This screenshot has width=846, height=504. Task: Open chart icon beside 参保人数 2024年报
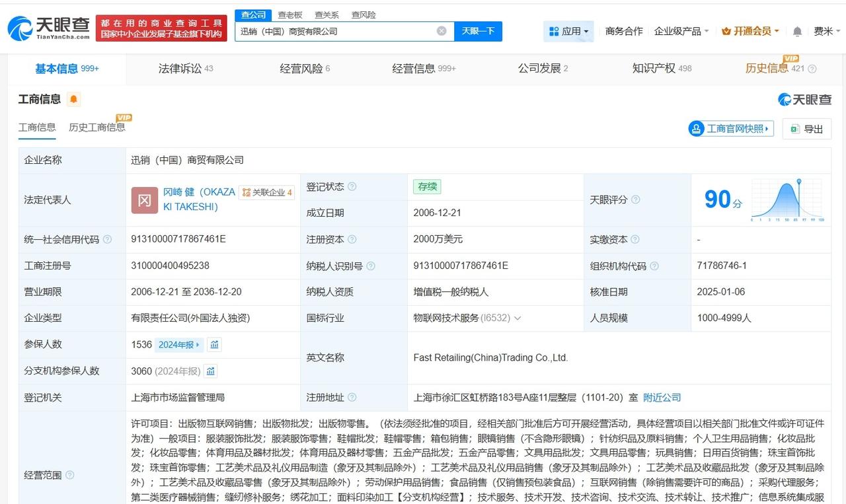click(x=214, y=345)
